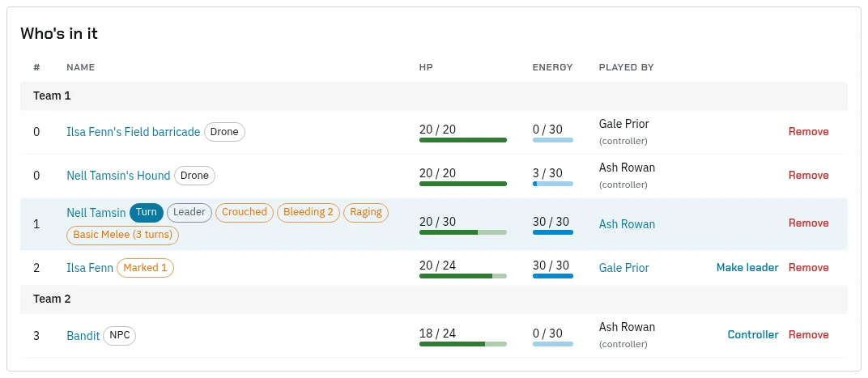This screenshot has width=868, height=378.
Task: Open the Bandit's Controller option
Action: 753,335
